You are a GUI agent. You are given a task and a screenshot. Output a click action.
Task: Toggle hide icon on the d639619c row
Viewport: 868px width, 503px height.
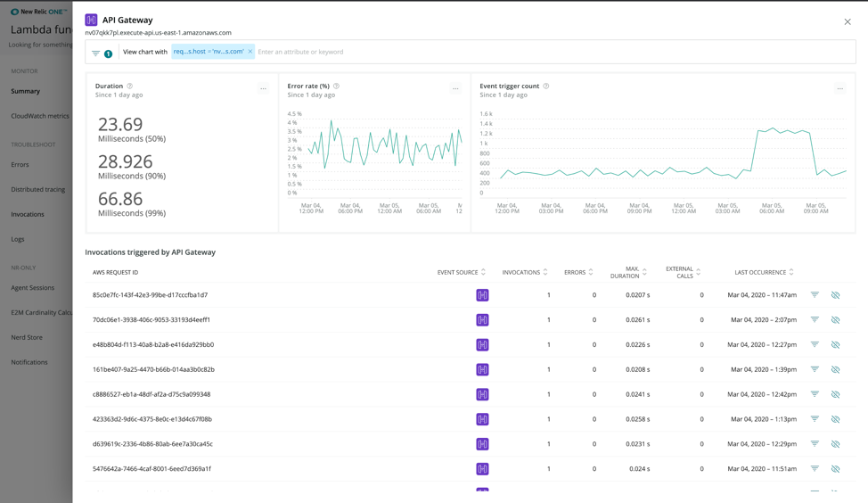835,444
